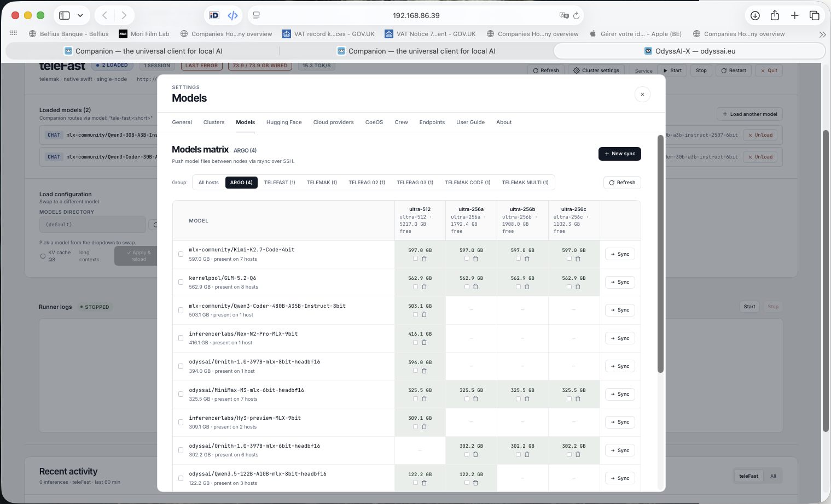Filter the matrix to TELEMAK CODE (1) group
Image resolution: width=831 pixels, height=504 pixels.
point(468,183)
